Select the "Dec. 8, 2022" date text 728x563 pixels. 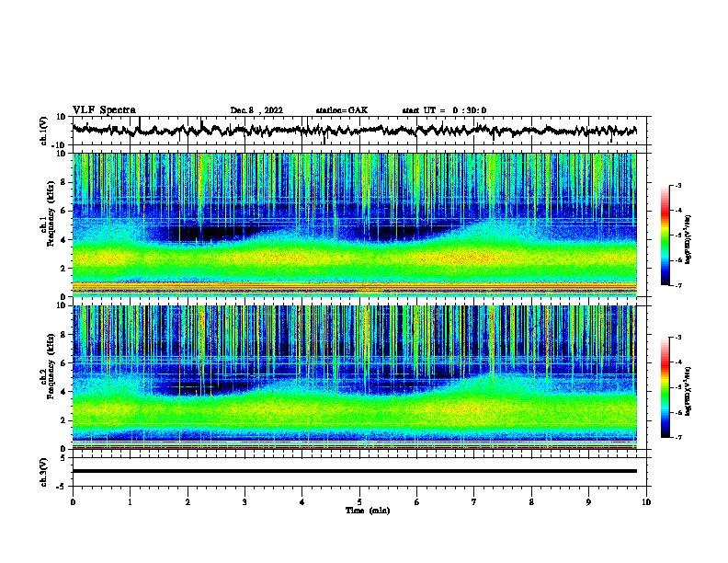pyautogui.click(x=256, y=110)
